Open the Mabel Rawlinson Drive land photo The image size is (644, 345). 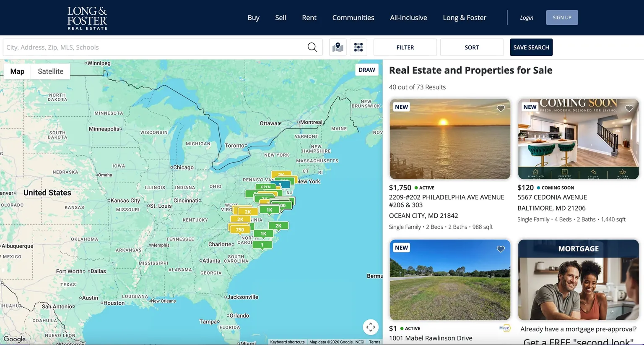tap(450, 280)
